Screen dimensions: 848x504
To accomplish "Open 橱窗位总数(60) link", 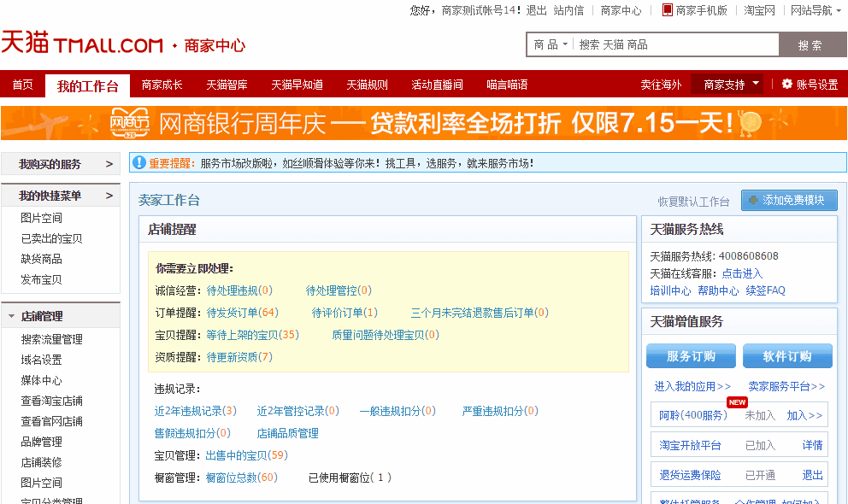I will tap(242, 477).
